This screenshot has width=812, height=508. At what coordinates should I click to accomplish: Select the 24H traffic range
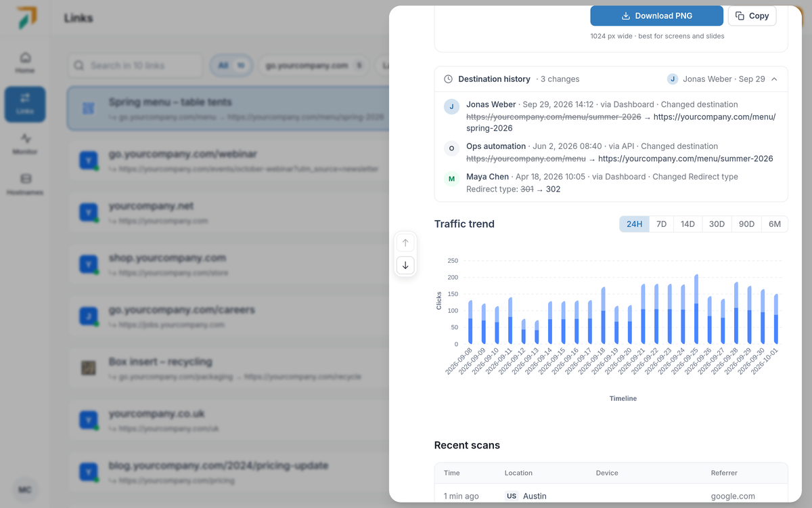pyautogui.click(x=634, y=224)
